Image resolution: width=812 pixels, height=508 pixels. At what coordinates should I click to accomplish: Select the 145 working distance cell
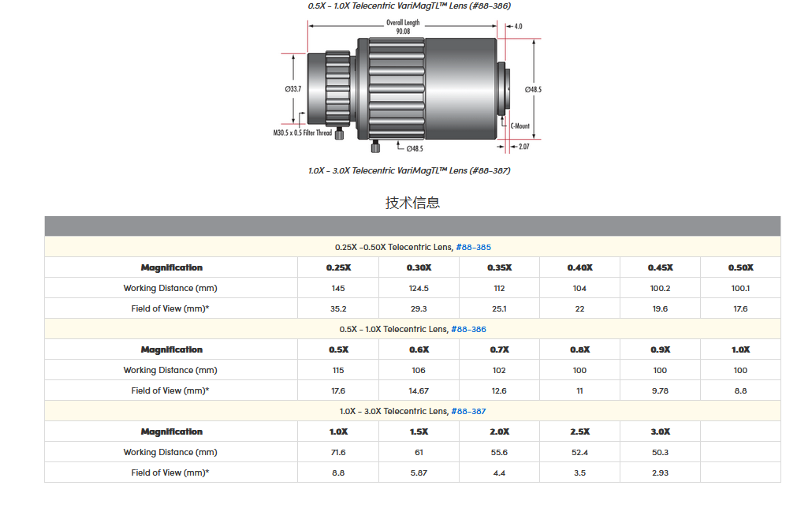coord(338,288)
